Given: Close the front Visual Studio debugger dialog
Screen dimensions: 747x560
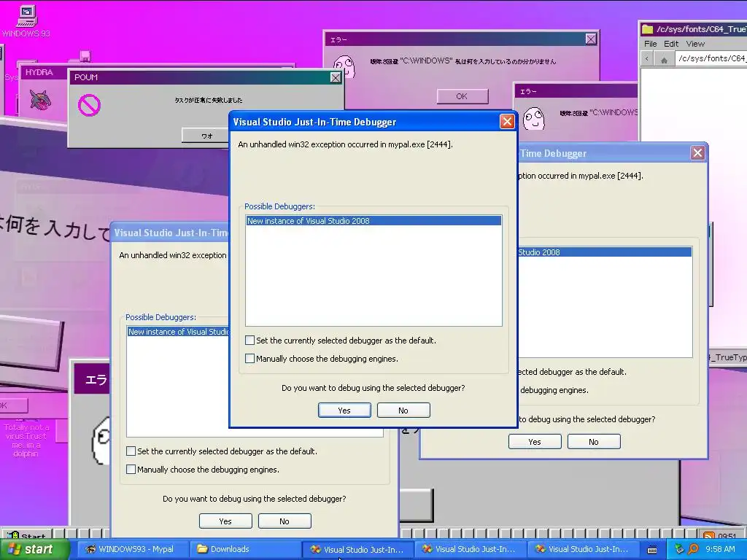Looking at the screenshot, I should (x=507, y=122).
